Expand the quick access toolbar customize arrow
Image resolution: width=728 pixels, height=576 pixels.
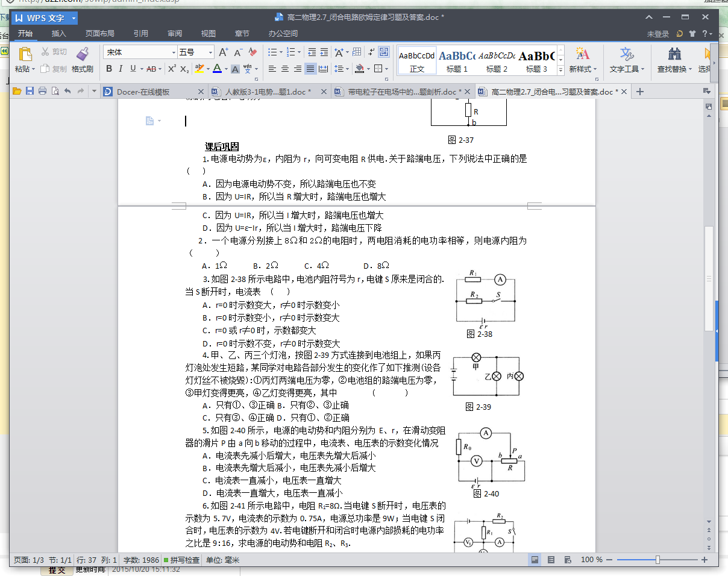click(x=94, y=92)
